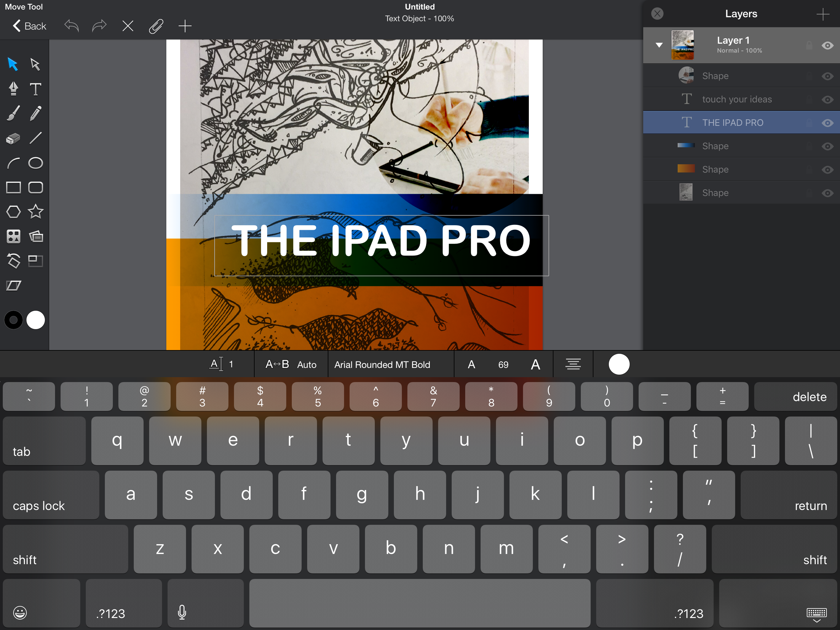Select the shear/skew tool

(x=13, y=285)
